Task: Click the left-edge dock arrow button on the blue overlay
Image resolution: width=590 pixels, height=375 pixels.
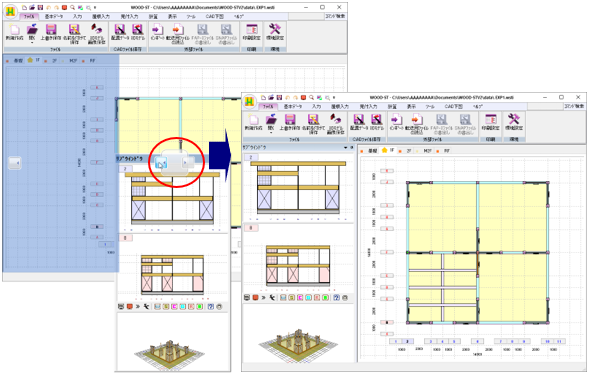Action: (15, 163)
